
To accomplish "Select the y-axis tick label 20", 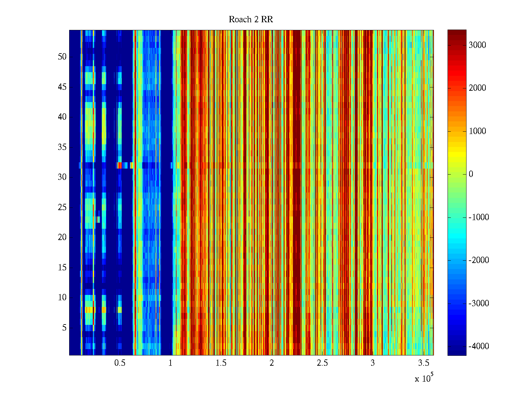I will (62, 237).
